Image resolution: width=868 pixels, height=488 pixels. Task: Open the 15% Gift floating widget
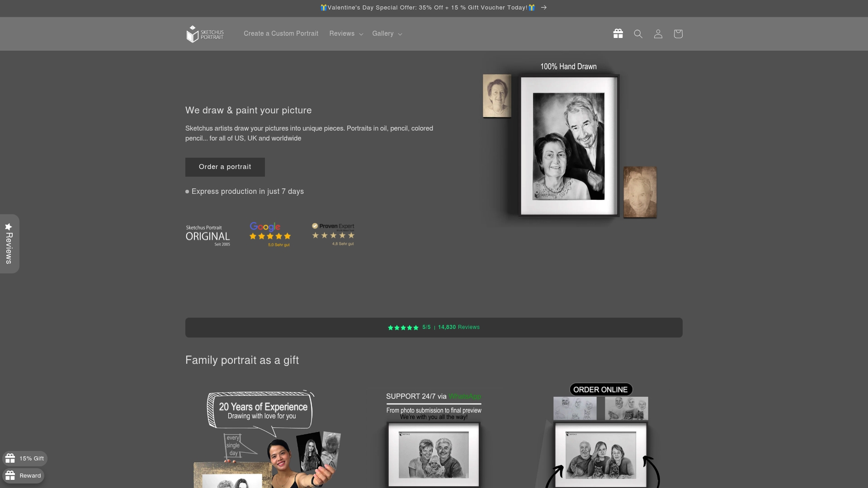[x=25, y=458]
